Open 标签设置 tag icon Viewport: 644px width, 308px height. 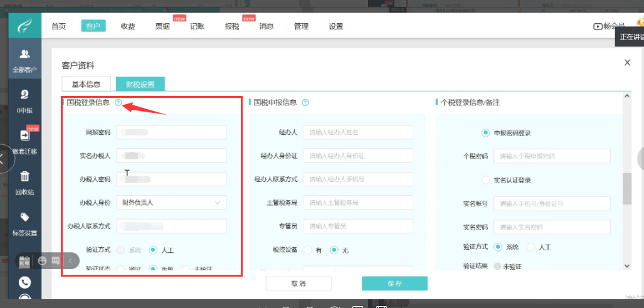pos(25,223)
